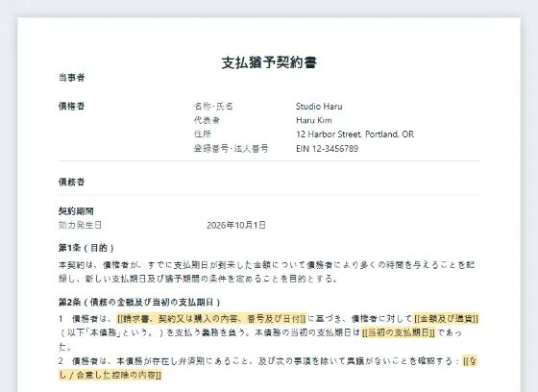The height and width of the screenshot is (392, 538).
Task: Select the date 2026年10月1日
Action: click(236, 225)
